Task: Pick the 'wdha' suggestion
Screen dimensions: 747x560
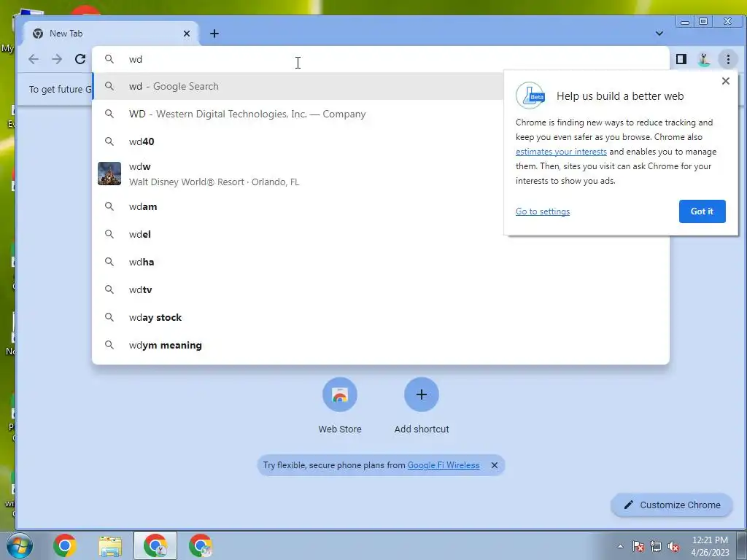Action: click(x=381, y=262)
